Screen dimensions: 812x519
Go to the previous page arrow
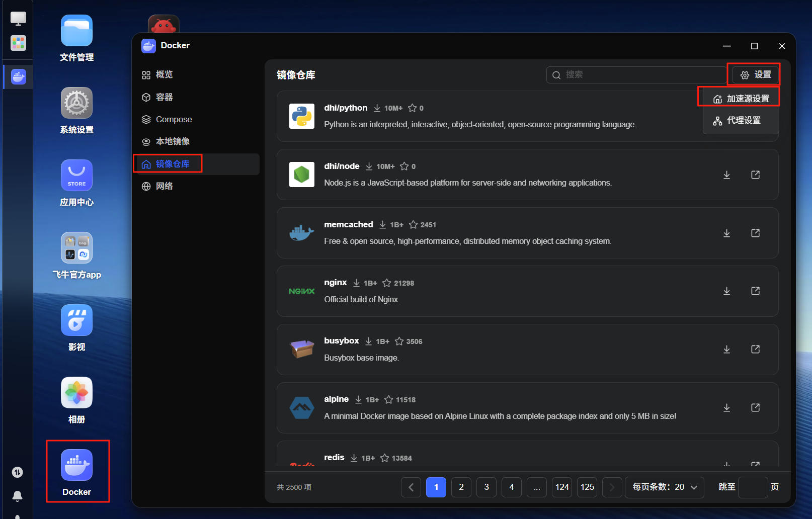(x=411, y=487)
